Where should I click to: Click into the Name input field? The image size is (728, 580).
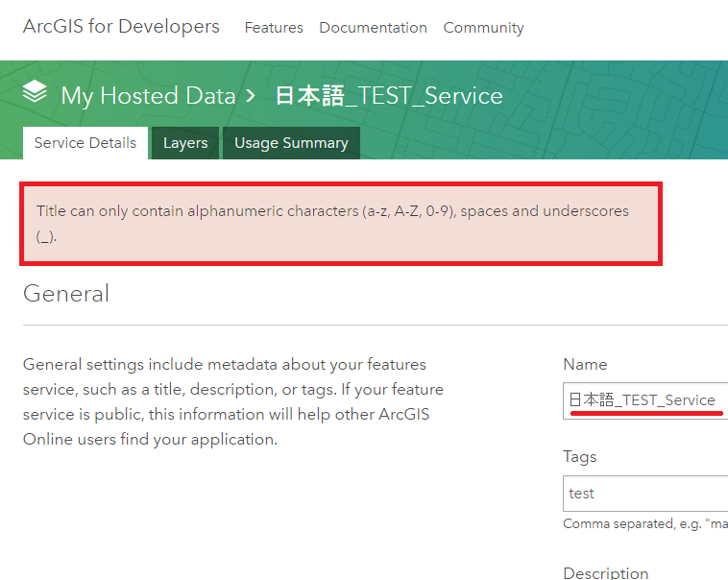(645, 400)
